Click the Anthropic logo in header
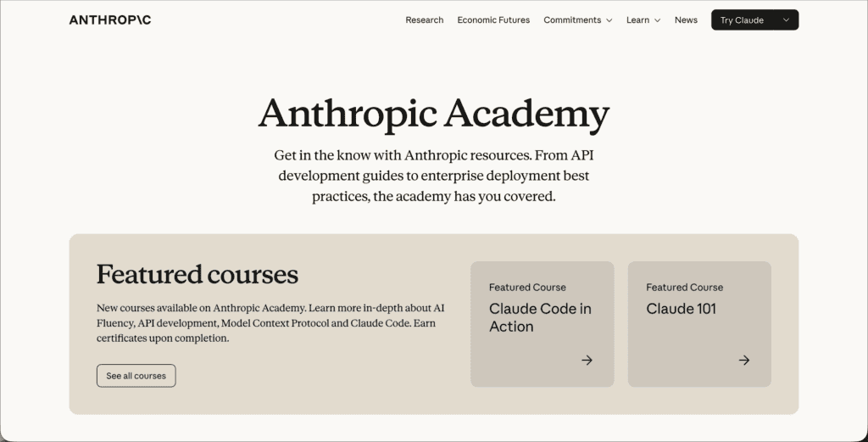 [x=110, y=20]
